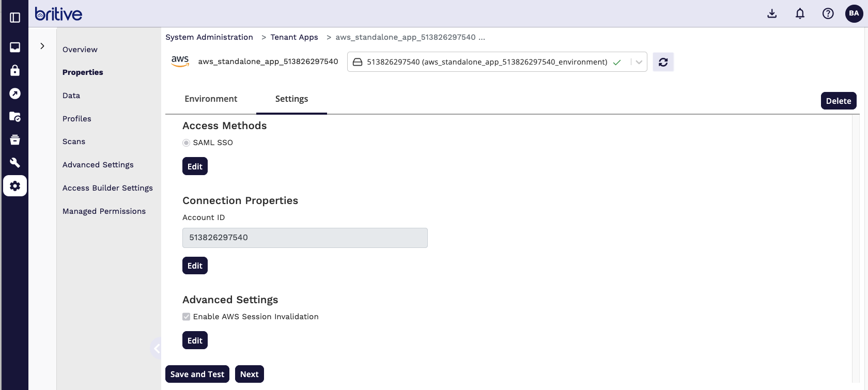The width and height of the screenshot is (868, 390).
Task: Click the Save and Test button
Action: click(x=197, y=374)
